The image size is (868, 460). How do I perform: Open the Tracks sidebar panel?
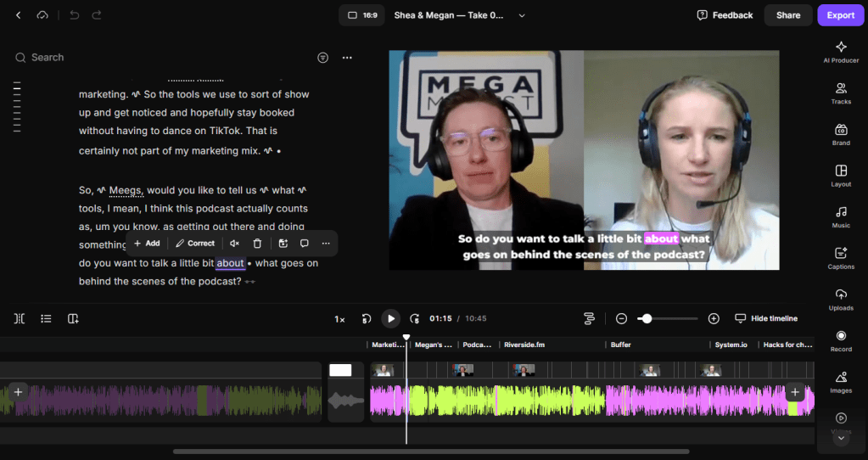click(841, 93)
